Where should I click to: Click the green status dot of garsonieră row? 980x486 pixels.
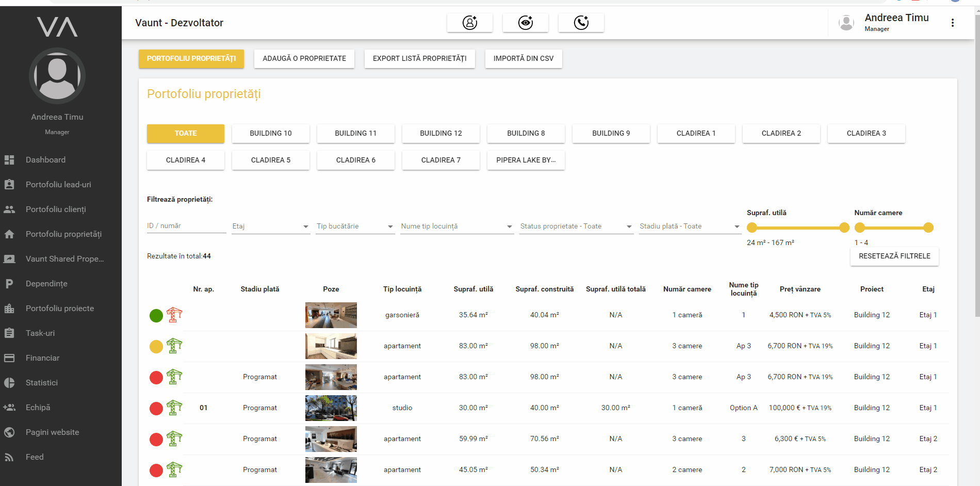coord(156,316)
